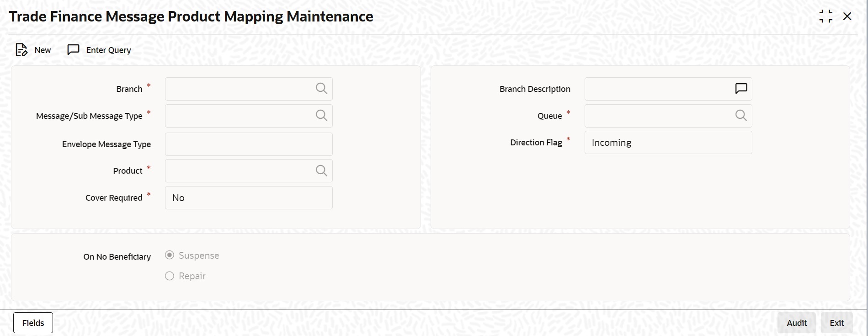868x336 pixels.
Task: Click the Audit button
Action: [x=796, y=322]
